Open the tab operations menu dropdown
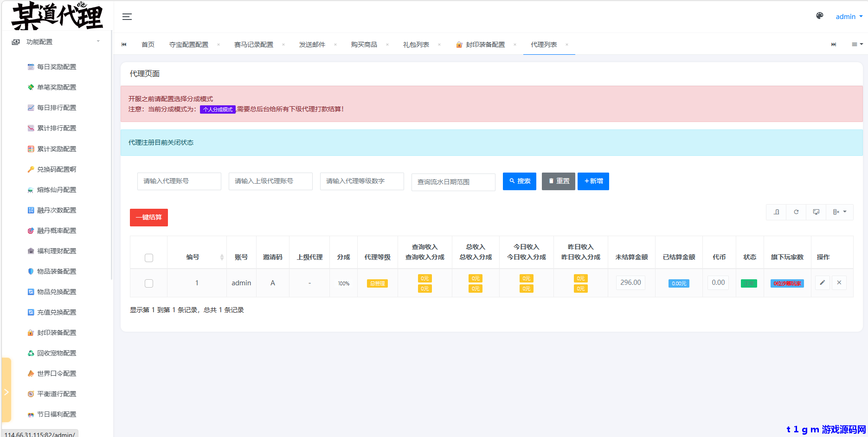This screenshot has width=868, height=437. point(857,45)
